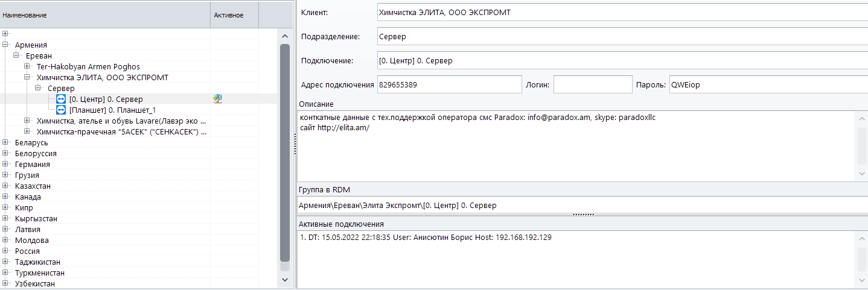
Task: Select the Таджикистан tree row
Action: tap(138, 262)
